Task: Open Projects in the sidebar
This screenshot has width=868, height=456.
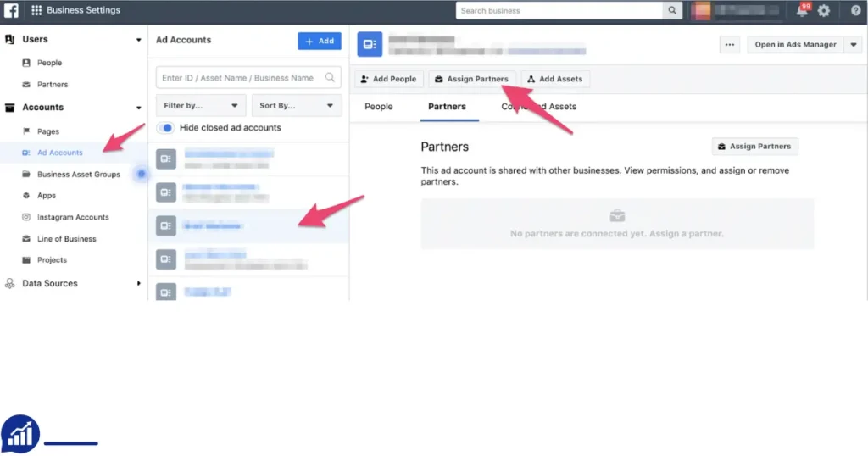Action: [x=52, y=260]
